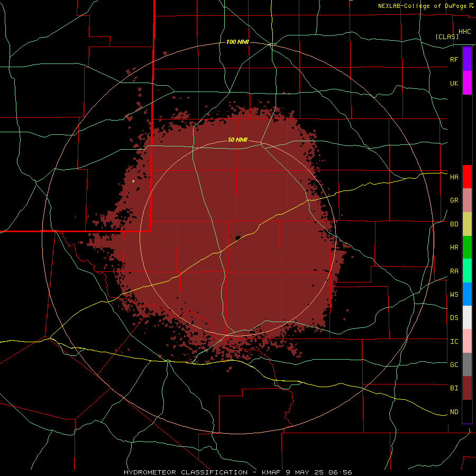Select the GR pink legend swatch
476x476 pixels.
coord(467,200)
